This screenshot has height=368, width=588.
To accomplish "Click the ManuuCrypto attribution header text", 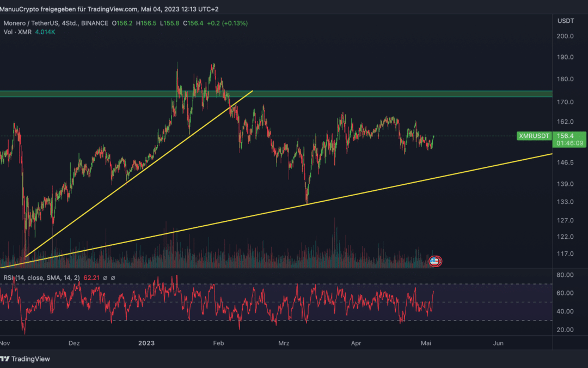I will click(x=109, y=9).
